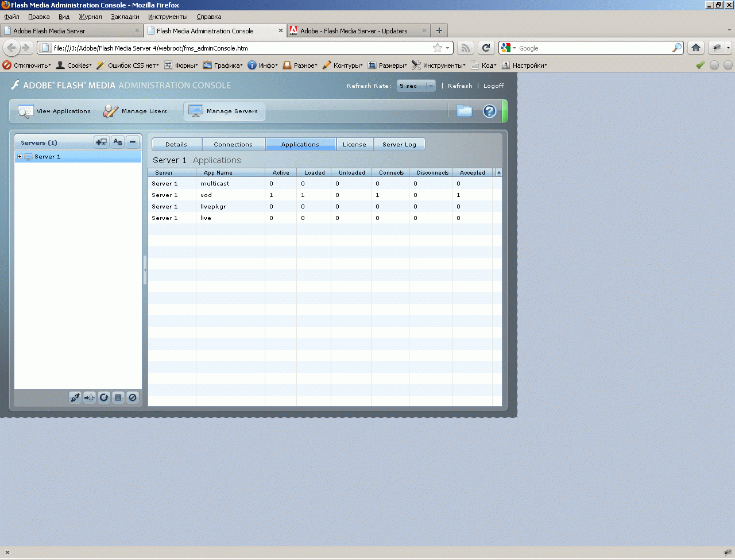Screen dimensions: 735x560
Task: Open the Журнал menu
Action: (90, 17)
